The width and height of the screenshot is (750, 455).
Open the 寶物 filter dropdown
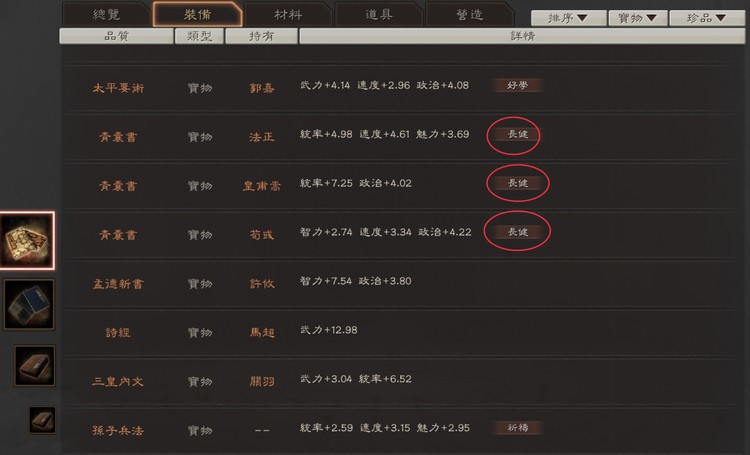(x=638, y=18)
